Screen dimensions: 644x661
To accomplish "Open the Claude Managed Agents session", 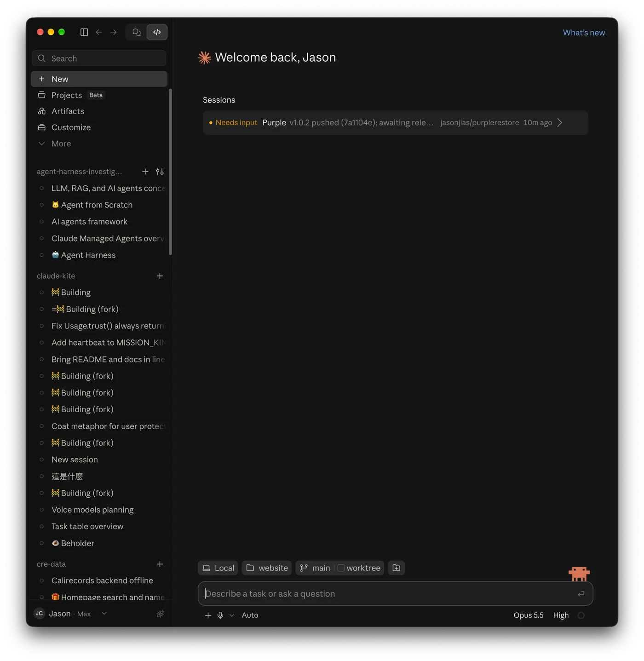I will point(99,239).
